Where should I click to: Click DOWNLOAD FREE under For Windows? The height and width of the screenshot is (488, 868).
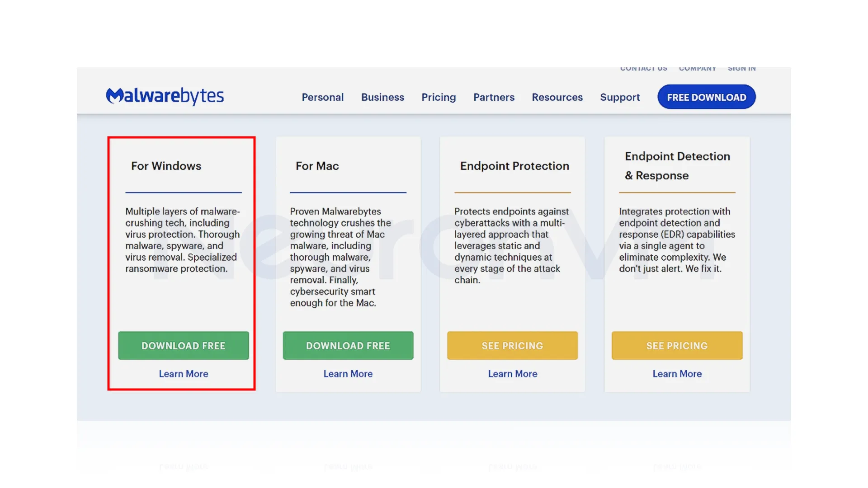pos(184,346)
